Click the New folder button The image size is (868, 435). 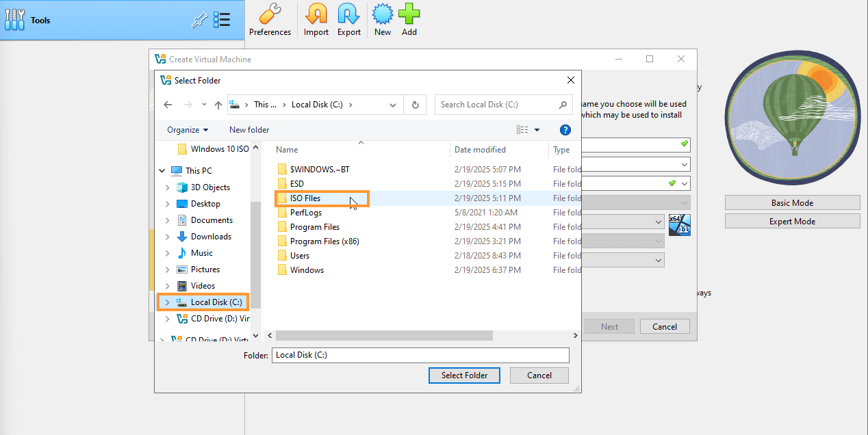(x=249, y=130)
